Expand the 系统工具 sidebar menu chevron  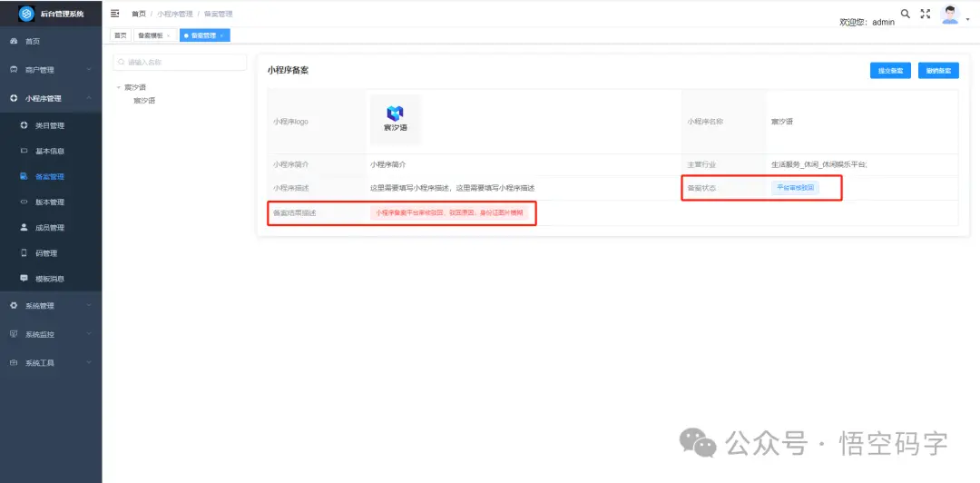89,362
